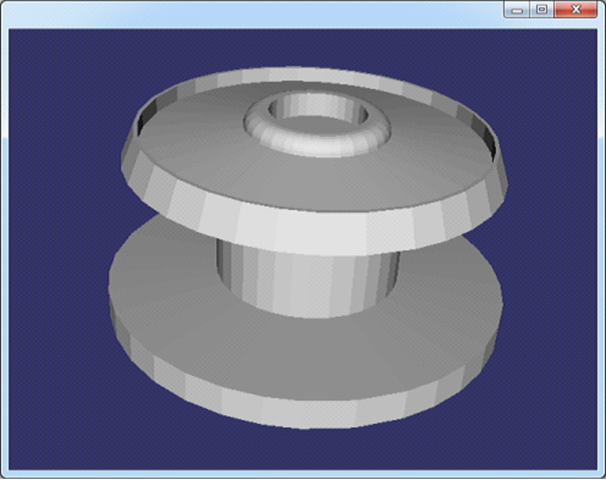606x480 pixels.
Task: Close the viewer with red X
Action: 576,9
